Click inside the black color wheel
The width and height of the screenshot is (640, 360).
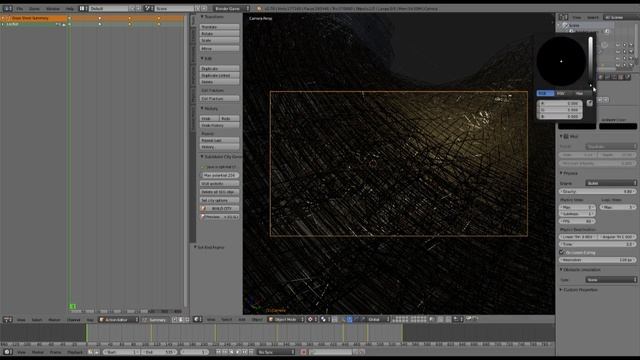(561, 61)
